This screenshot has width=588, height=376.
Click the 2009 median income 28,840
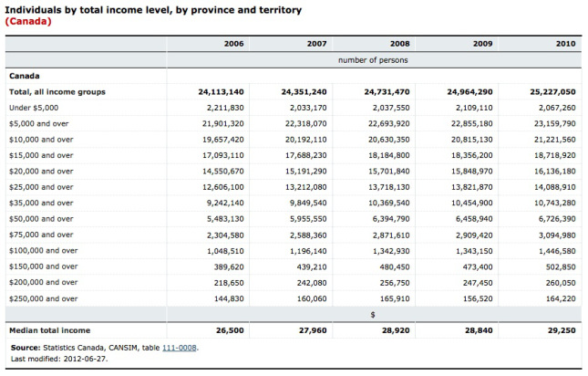tap(479, 330)
